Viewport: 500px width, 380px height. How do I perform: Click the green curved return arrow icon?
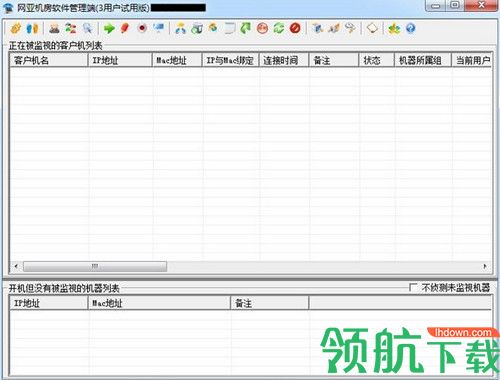click(246, 28)
